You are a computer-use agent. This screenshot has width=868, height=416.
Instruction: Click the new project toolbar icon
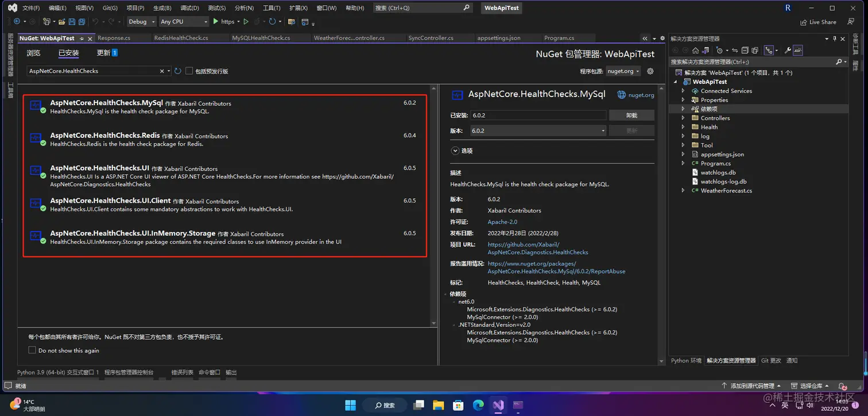[46, 21]
